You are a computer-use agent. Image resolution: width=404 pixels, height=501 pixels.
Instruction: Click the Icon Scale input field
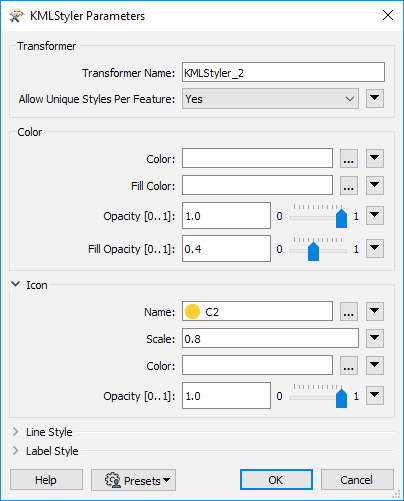[270, 338]
